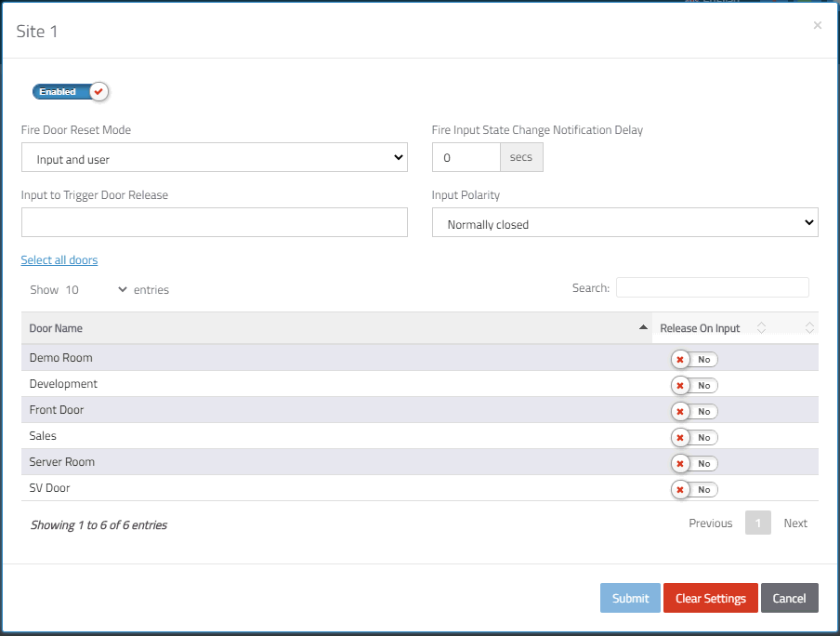Screen dimensions: 840x636
Task: Click the Select all doors link
Action: point(59,260)
